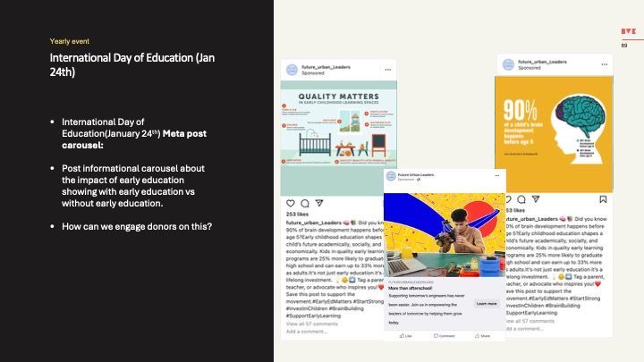644x362 pixels.
Task: Click the share icon under the 90% brain post
Action: (x=536, y=199)
